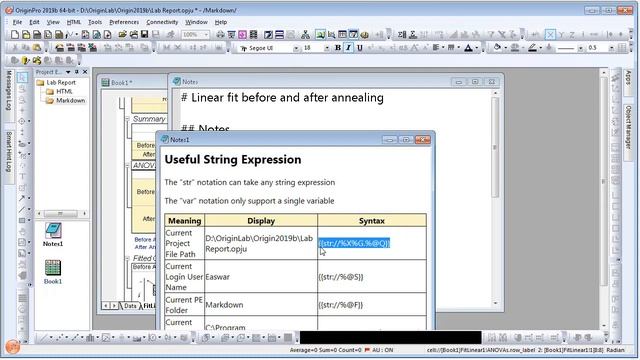Image resolution: width=640 pixels, height=360 pixels.
Task: Click the highlighted {{str://%X%G.%@O}} syntax text
Action: (354, 243)
